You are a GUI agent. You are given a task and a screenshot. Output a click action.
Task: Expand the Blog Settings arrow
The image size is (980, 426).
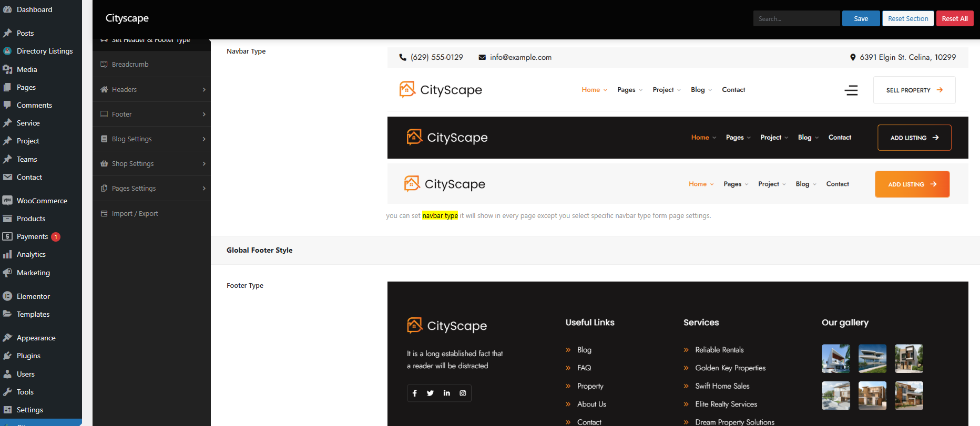tap(204, 139)
